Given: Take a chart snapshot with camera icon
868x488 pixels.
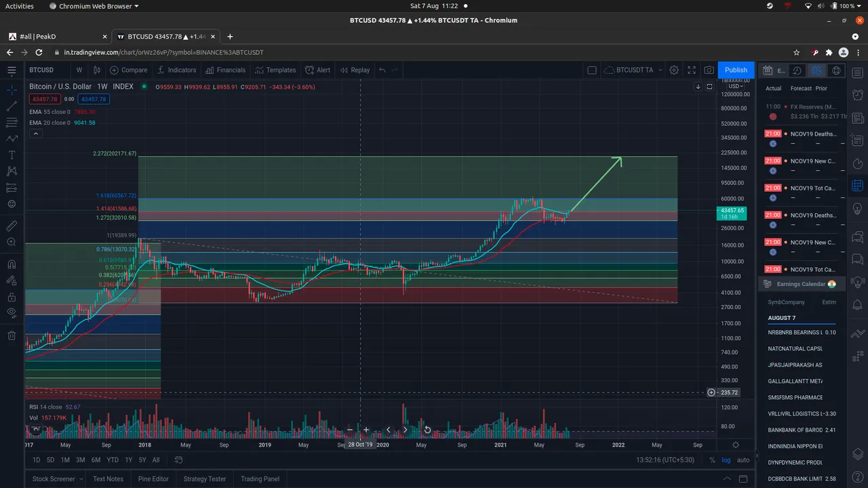Looking at the screenshot, I should (709, 70).
